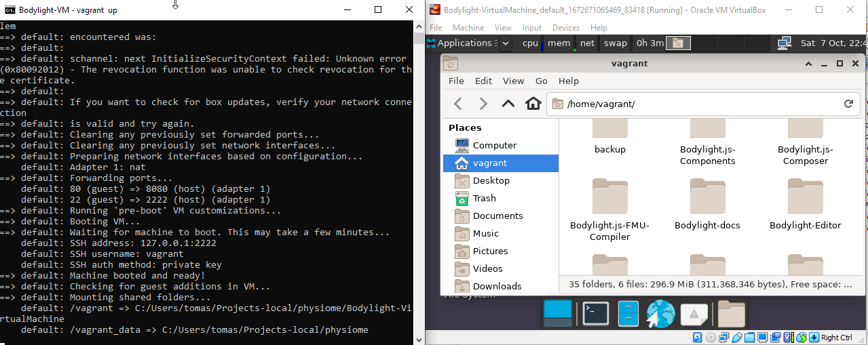Expand the workspace dropdown next to Applications
This screenshot has height=345, width=868.
pos(505,43)
